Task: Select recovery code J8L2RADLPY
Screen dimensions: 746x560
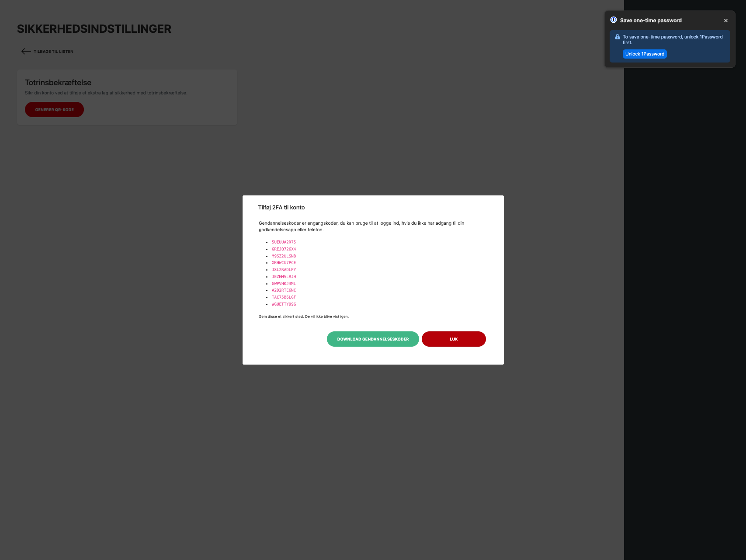Action: [284, 270]
